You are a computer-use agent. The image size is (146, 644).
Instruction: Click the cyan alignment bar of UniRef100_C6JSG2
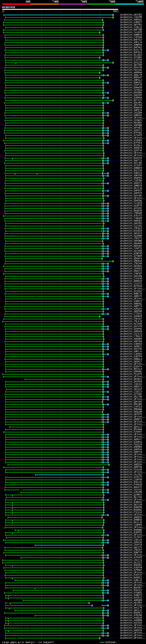(69, 475)
